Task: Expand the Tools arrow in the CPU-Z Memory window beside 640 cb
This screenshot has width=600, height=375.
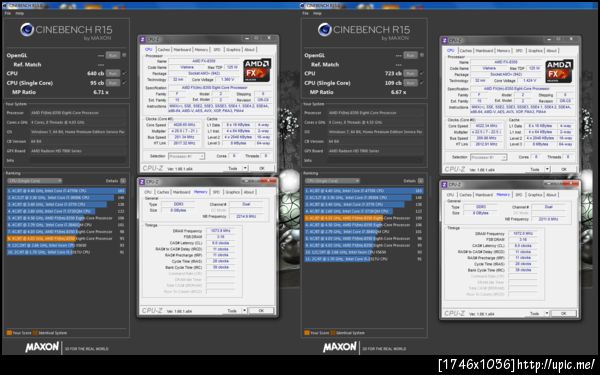Action: tap(245, 311)
